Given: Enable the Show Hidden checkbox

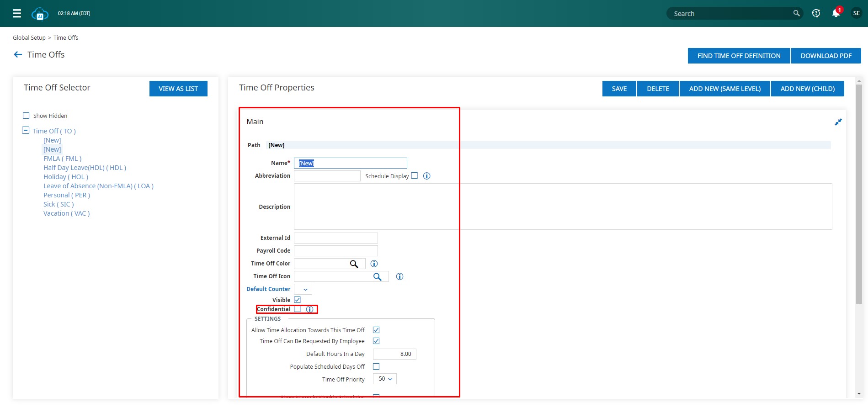Looking at the screenshot, I should 26,116.
